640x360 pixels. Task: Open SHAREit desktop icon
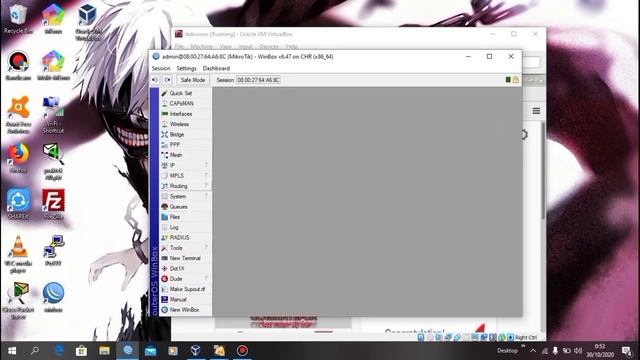click(18, 204)
